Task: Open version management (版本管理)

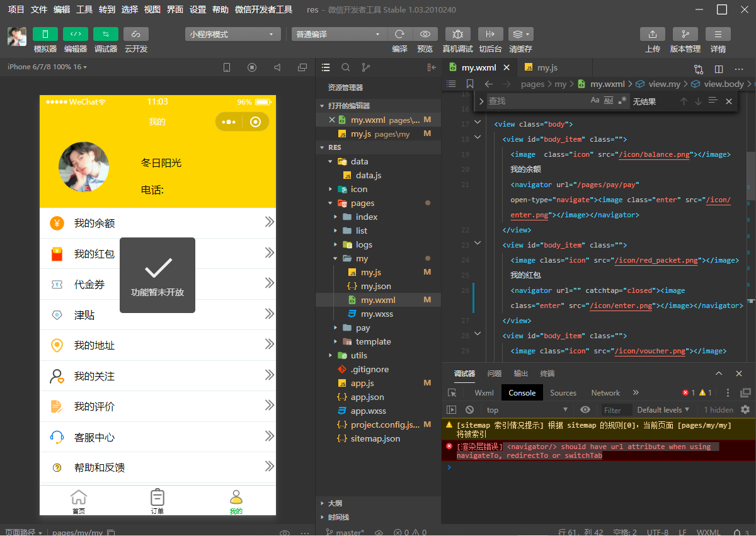Action: (685, 34)
